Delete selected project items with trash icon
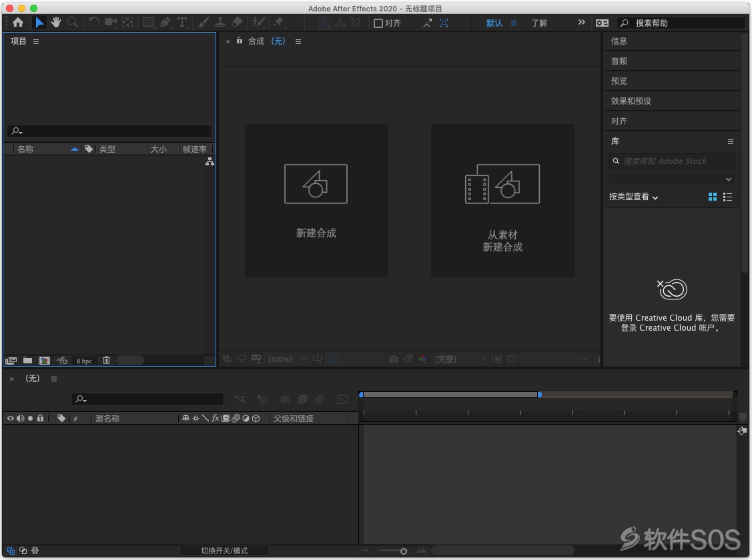The width and height of the screenshot is (752, 560). point(107,360)
